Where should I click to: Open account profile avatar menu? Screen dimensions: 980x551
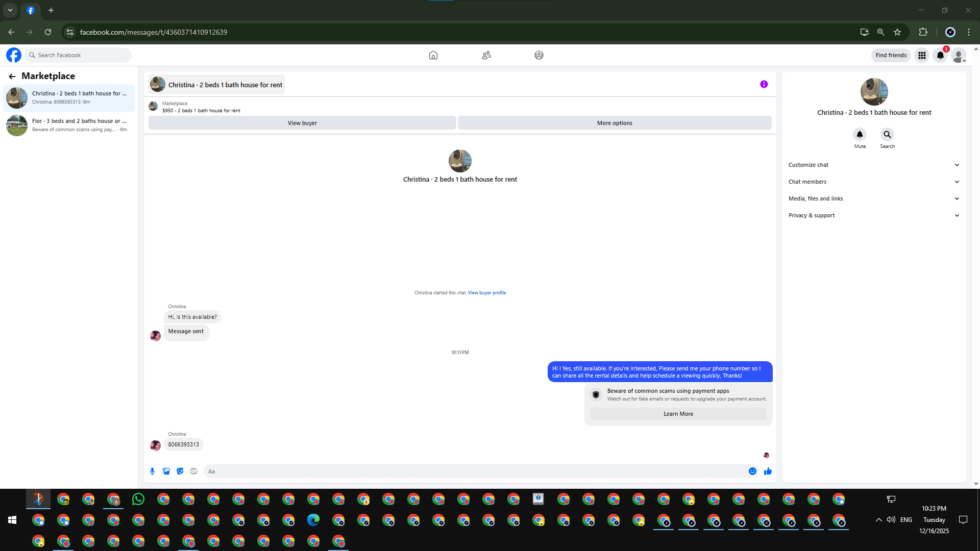[959, 55]
